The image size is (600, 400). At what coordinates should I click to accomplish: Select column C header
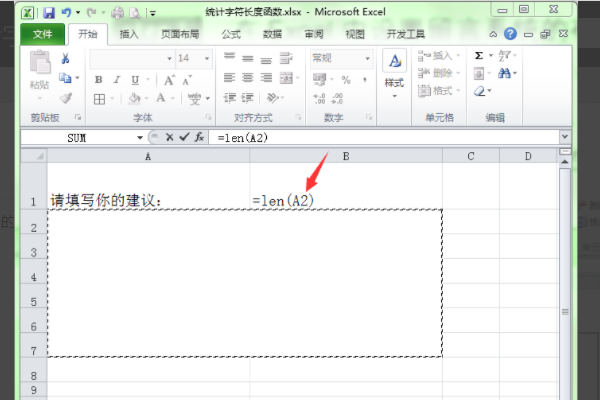pos(471,156)
